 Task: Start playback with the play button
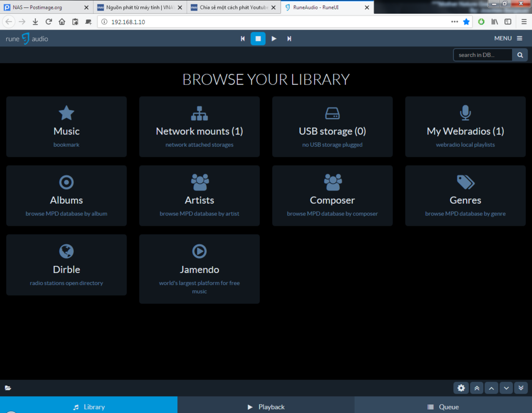[x=274, y=39]
